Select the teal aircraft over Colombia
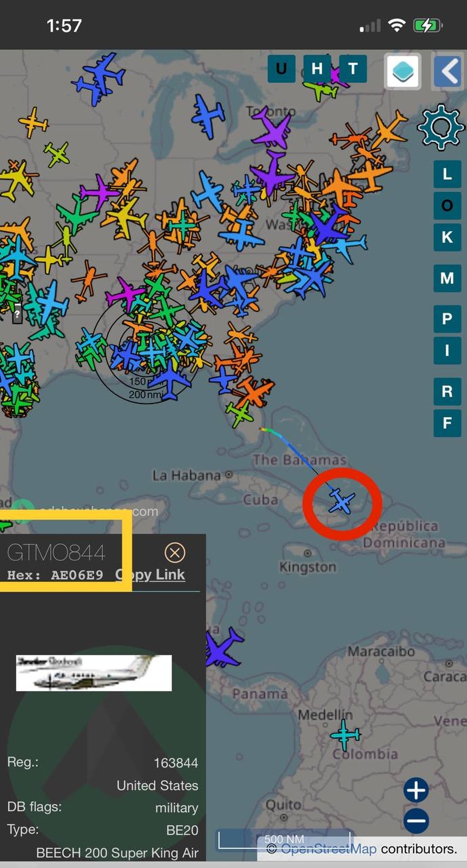 tap(345, 735)
